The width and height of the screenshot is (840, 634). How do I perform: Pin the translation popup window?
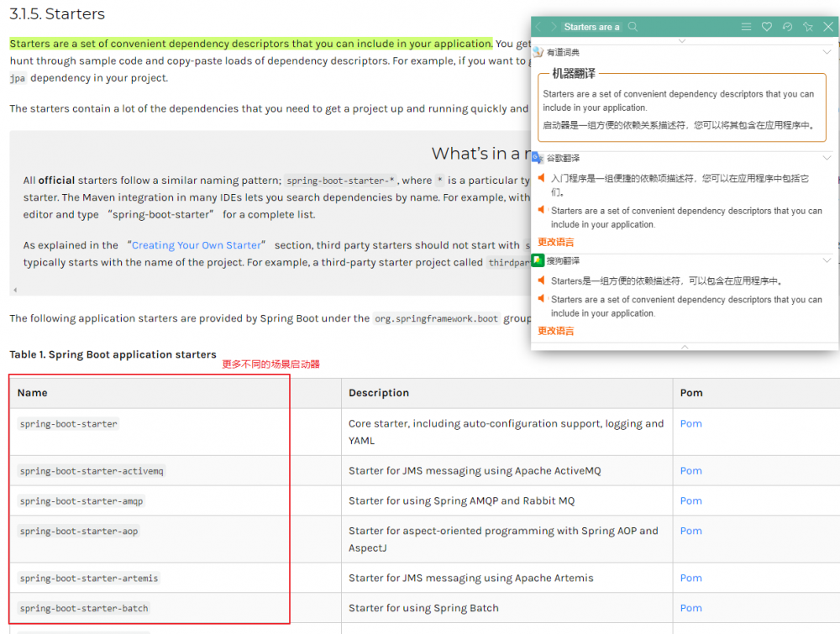coord(807,26)
